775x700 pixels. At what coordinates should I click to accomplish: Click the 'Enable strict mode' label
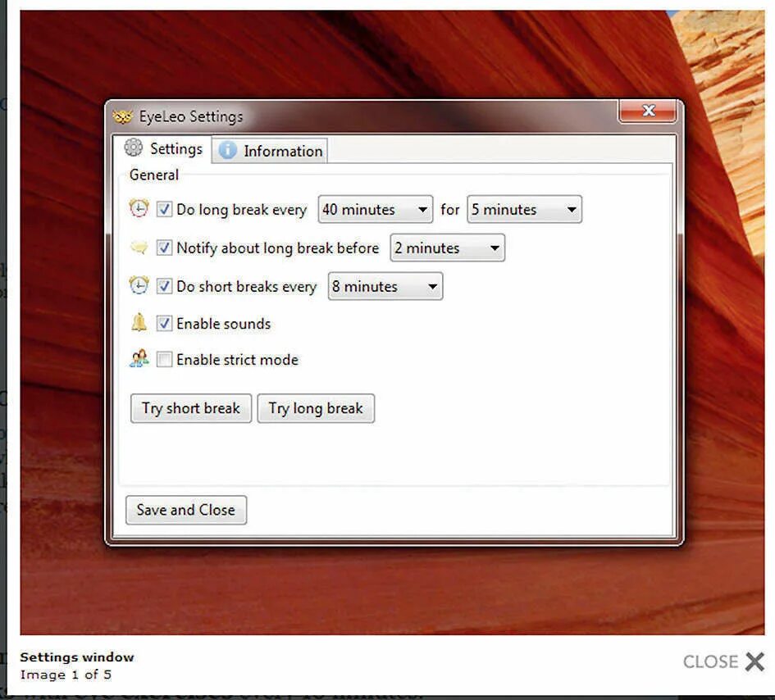(237, 360)
